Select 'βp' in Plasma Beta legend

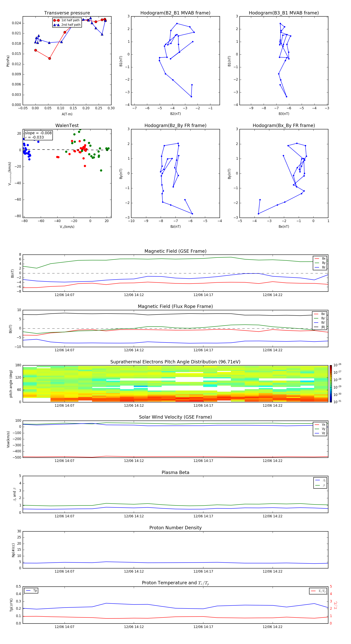tap(321, 480)
